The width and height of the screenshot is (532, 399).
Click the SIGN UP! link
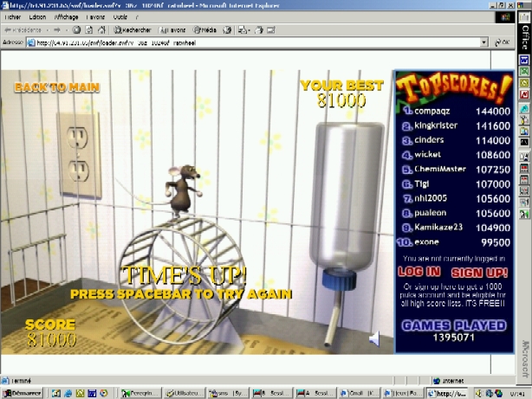[479, 272]
